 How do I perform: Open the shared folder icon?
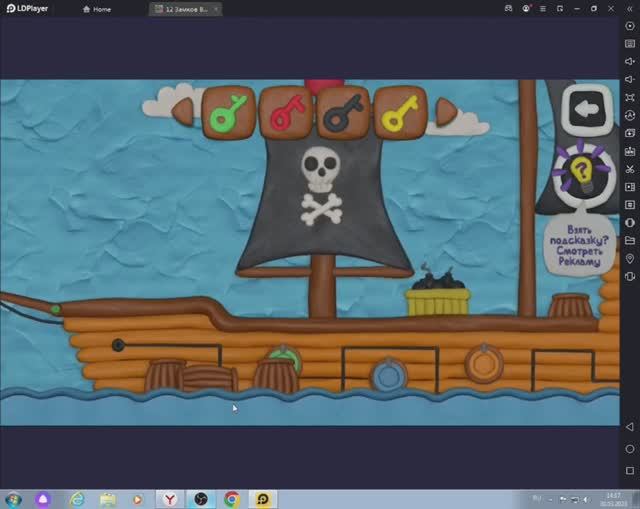click(x=630, y=240)
